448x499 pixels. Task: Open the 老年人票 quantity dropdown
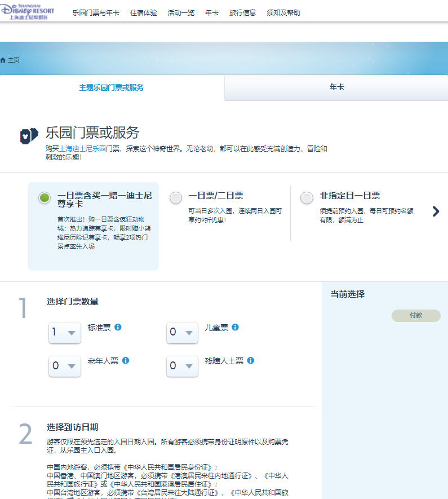click(65, 366)
